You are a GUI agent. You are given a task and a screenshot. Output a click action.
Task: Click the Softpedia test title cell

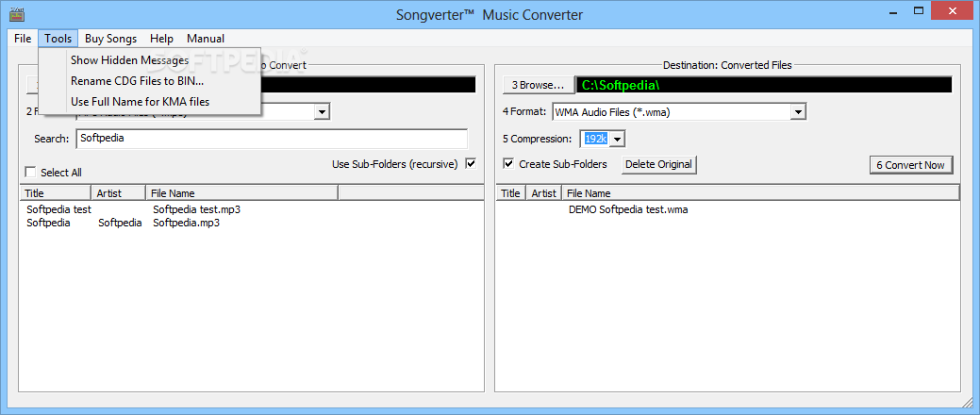click(x=58, y=209)
